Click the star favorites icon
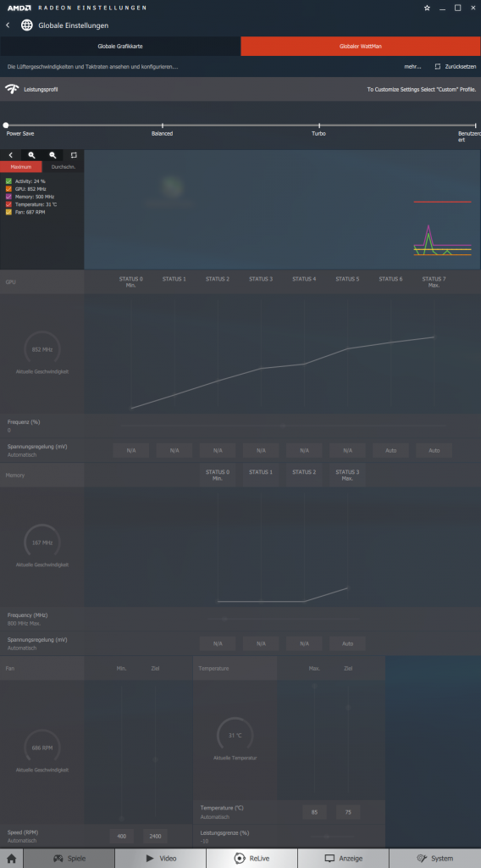 click(x=427, y=8)
